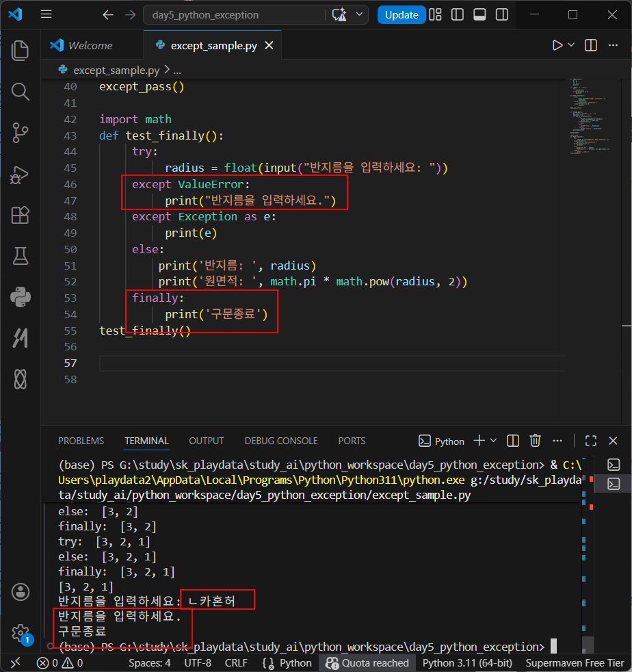632x672 pixels.
Task: Expand the new terminal launch profile dropdown
Action: pos(493,441)
